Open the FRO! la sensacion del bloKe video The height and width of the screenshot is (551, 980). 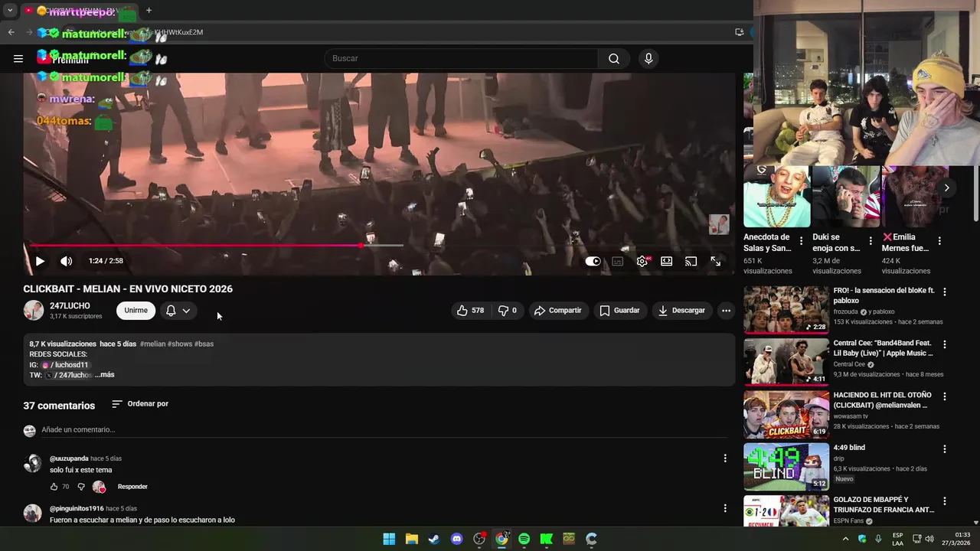pyautogui.click(x=786, y=310)
